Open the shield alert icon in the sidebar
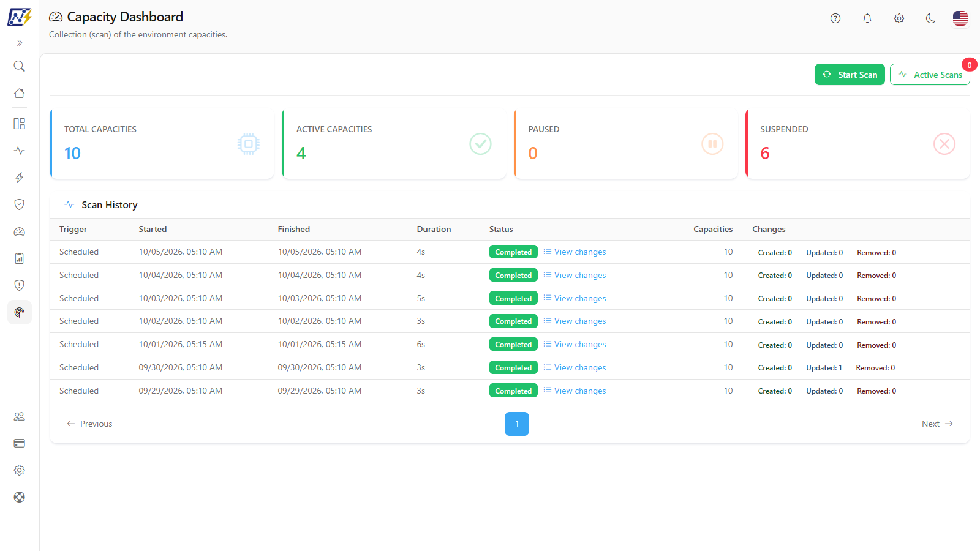Screen dimensions: 980x551 20,285
